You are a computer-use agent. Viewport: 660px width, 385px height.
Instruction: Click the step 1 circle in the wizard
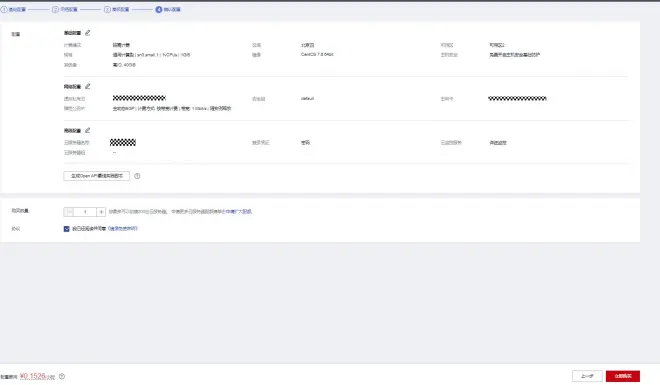[4, 9]
